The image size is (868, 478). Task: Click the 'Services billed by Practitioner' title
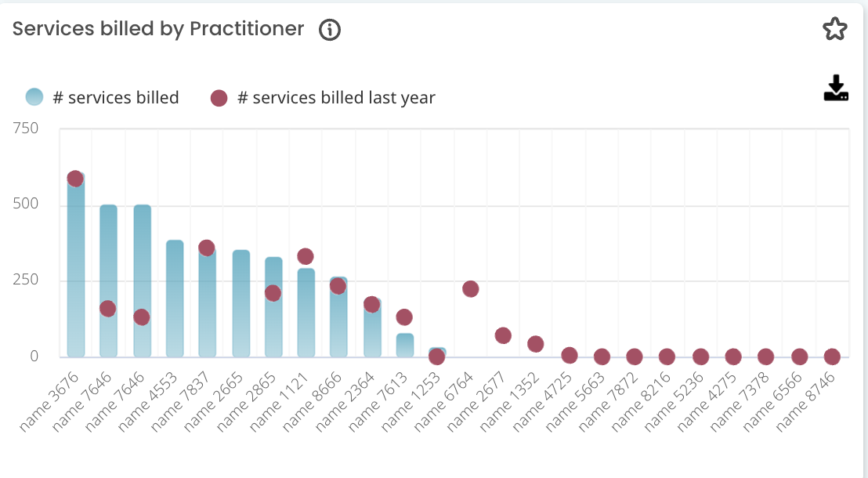coord(158,29)
